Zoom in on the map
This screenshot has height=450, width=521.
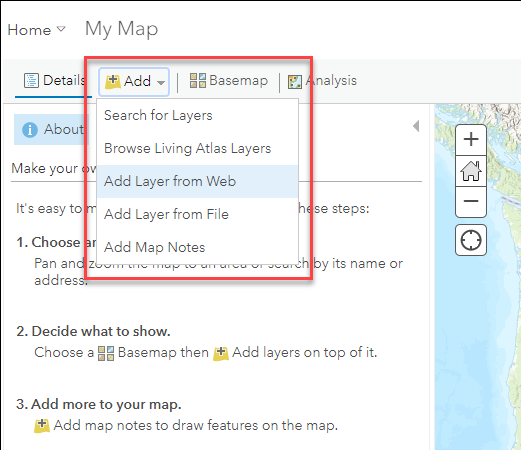point(471,139)
